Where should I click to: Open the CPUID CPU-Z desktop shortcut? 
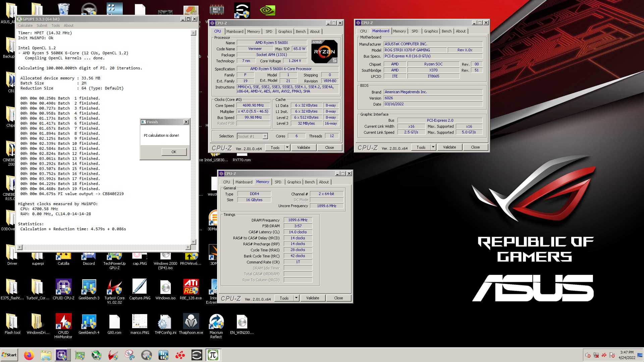[x=63, y=289]
